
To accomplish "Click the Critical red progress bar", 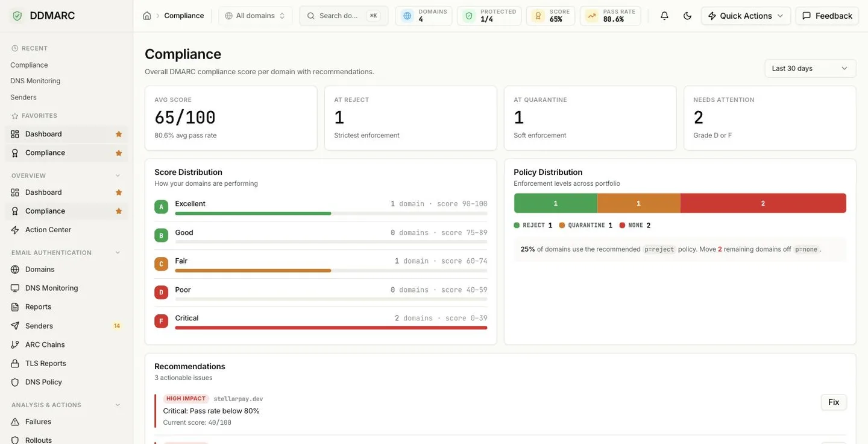I will pyautogui.click(x=331, y=328).
